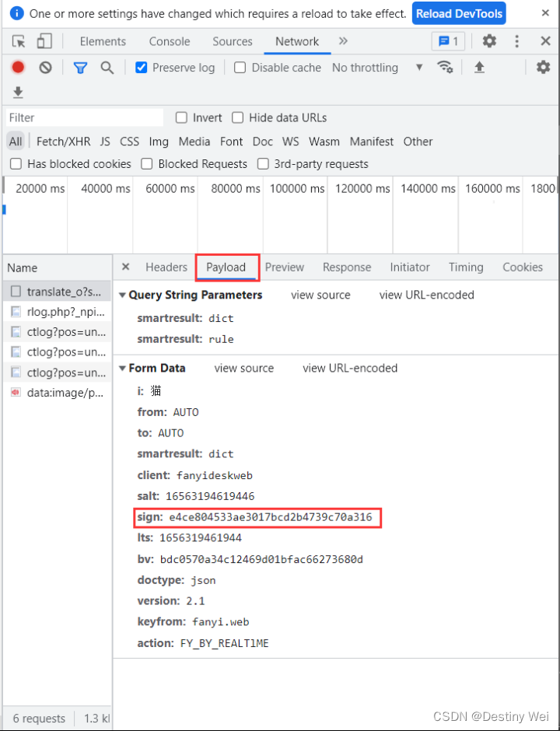The width and height of the screenshot is (560, 731).
Task: Click into the Filter text field
Action: pos(85,117)
